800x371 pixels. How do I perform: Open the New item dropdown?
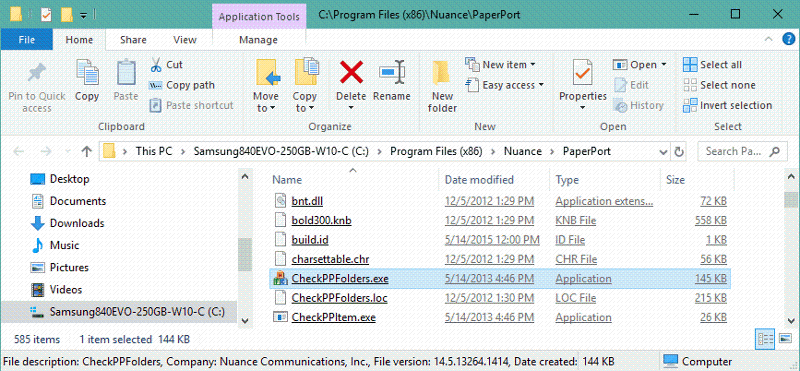(x=501, y=65)
